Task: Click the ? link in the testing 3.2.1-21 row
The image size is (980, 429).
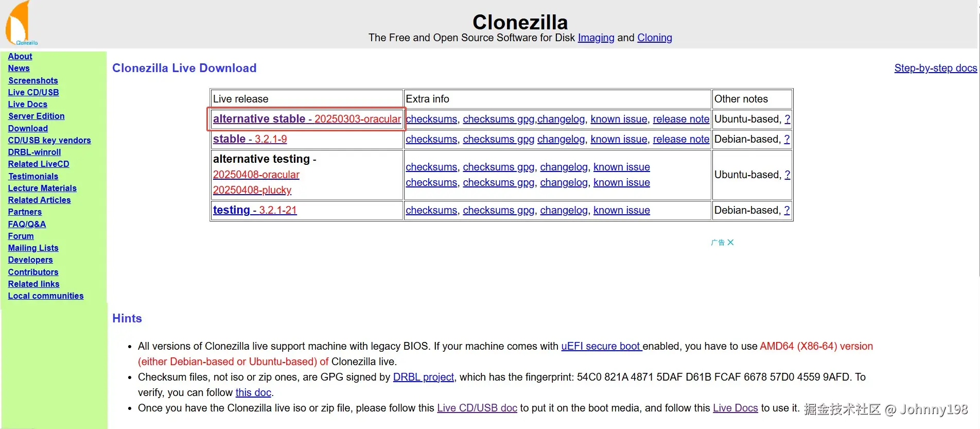Action: point(787,210)
